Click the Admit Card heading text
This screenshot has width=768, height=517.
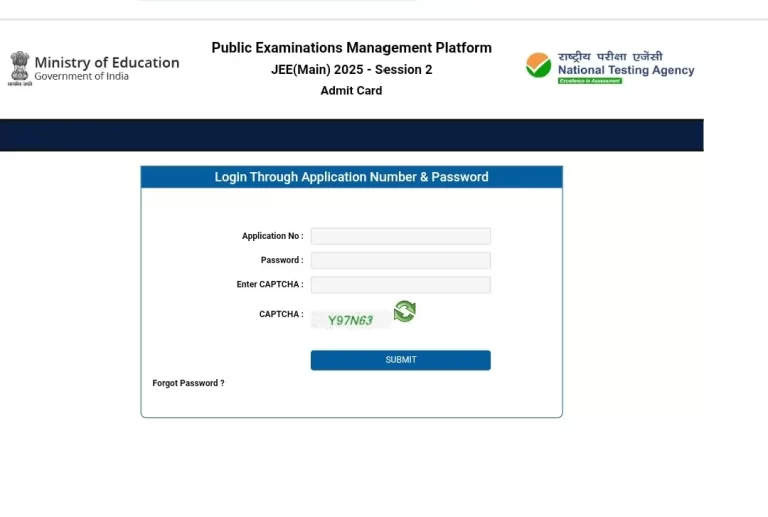click(351, 91)
